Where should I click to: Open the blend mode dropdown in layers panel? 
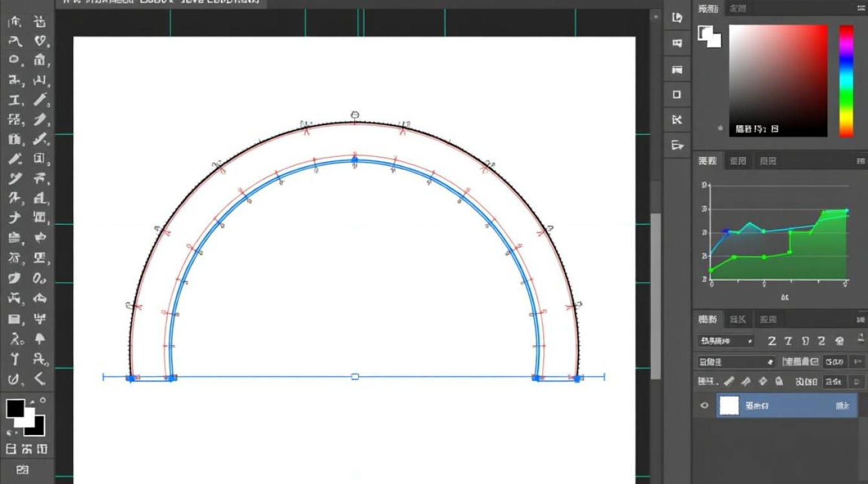coord(736,361)
